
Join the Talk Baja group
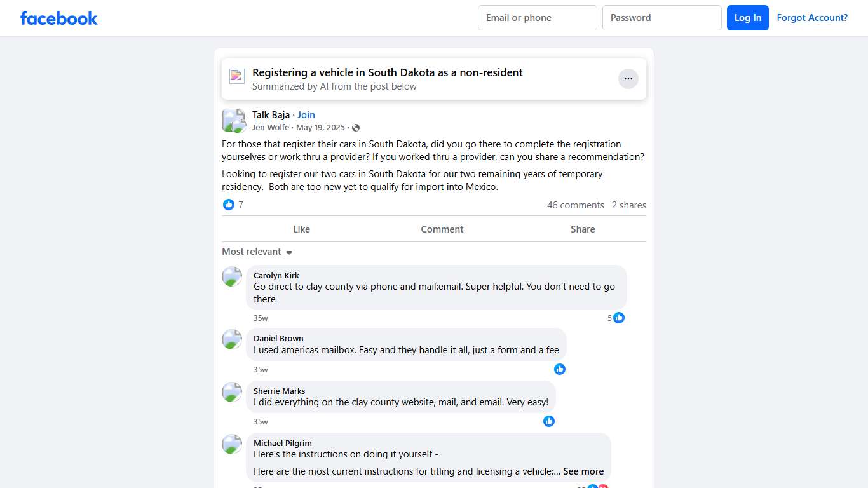306,115
